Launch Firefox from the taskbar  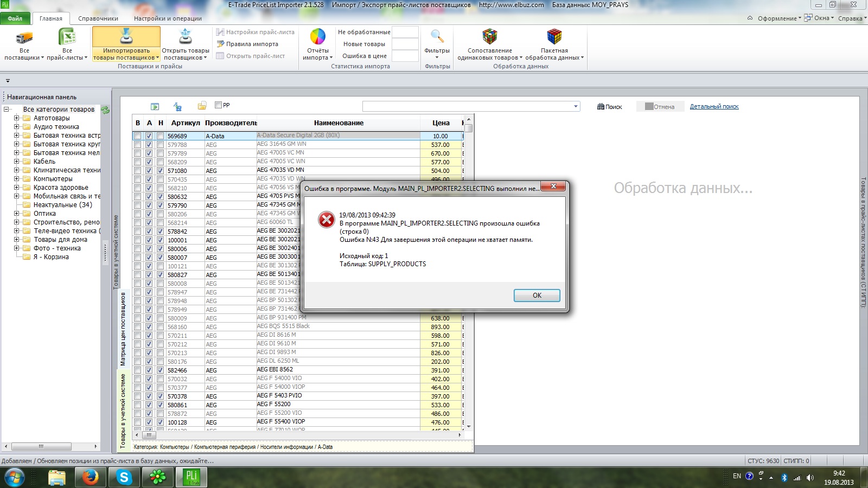(x=90, y=478)
